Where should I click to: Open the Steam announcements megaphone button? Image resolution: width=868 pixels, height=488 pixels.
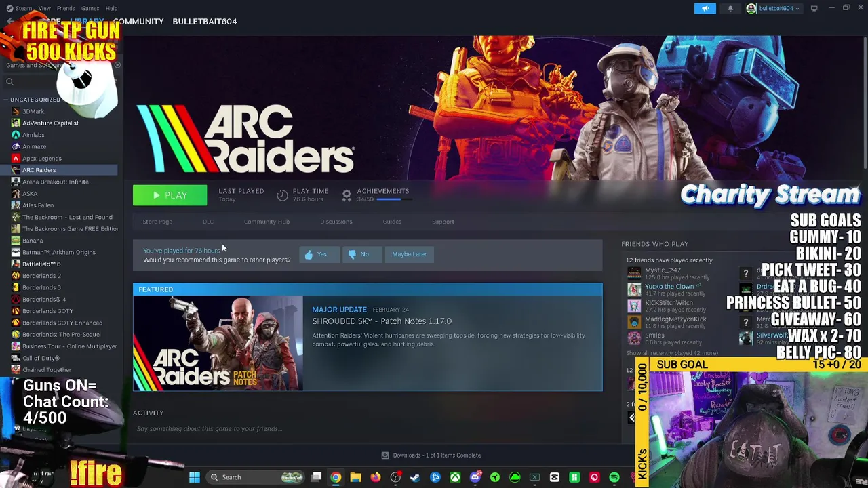[x=705, y=8]
